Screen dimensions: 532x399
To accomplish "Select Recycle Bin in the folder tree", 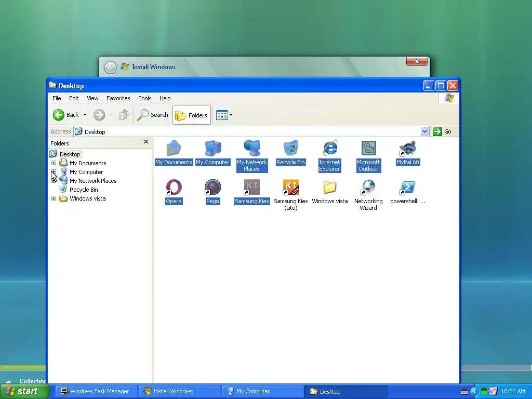I will [84, 190].
